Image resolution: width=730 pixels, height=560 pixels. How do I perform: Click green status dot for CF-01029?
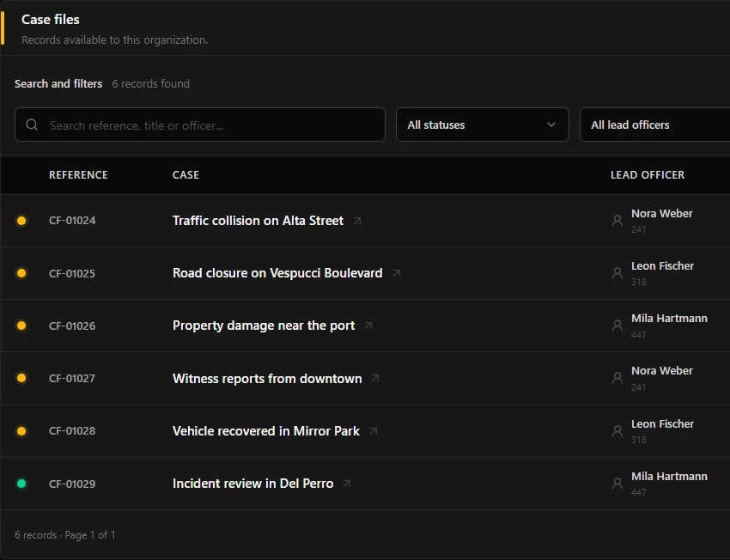(x=21, y=484)
